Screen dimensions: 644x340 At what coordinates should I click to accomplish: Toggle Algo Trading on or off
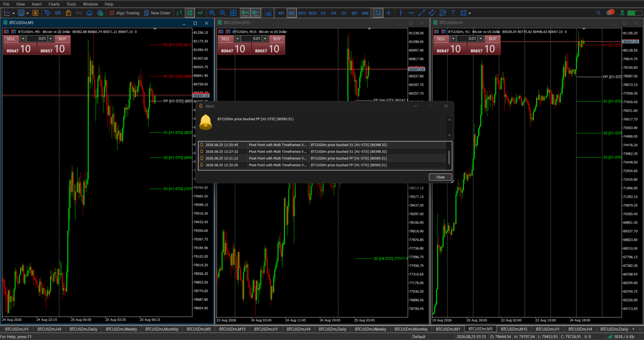click(x=125, y=13)
